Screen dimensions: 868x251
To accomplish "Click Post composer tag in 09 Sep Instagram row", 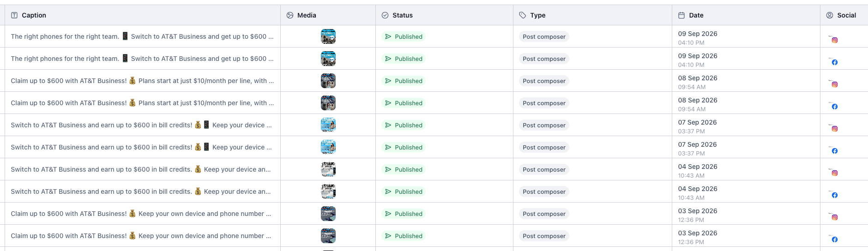I will [544, 36].
